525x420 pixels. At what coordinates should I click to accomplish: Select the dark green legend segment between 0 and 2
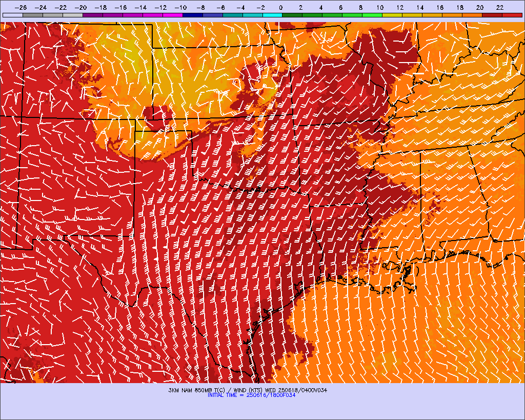[x=293, y=15]
